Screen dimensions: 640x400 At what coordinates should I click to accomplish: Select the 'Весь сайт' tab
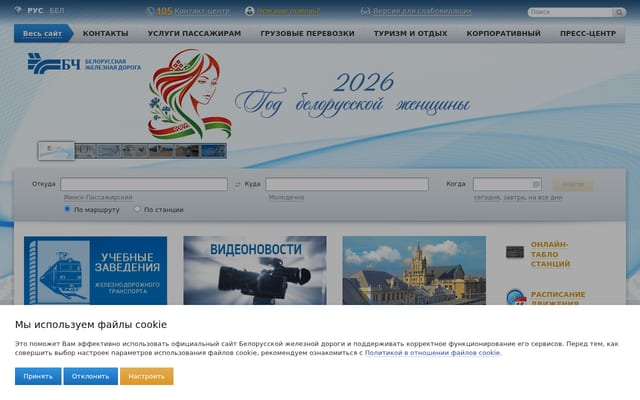click(x=42, y=33)
